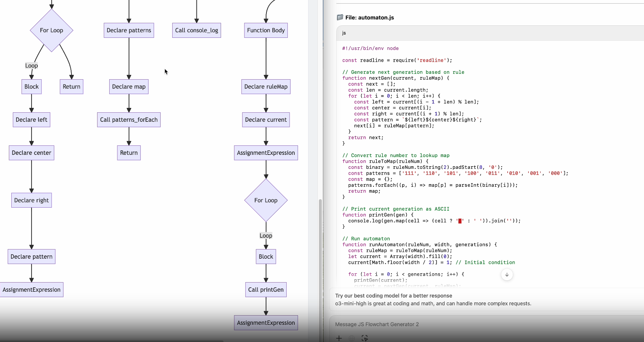644x342 pixels.
Task: Click the Loop edge label above Declare left branch
Action: (x=32, y=66)
